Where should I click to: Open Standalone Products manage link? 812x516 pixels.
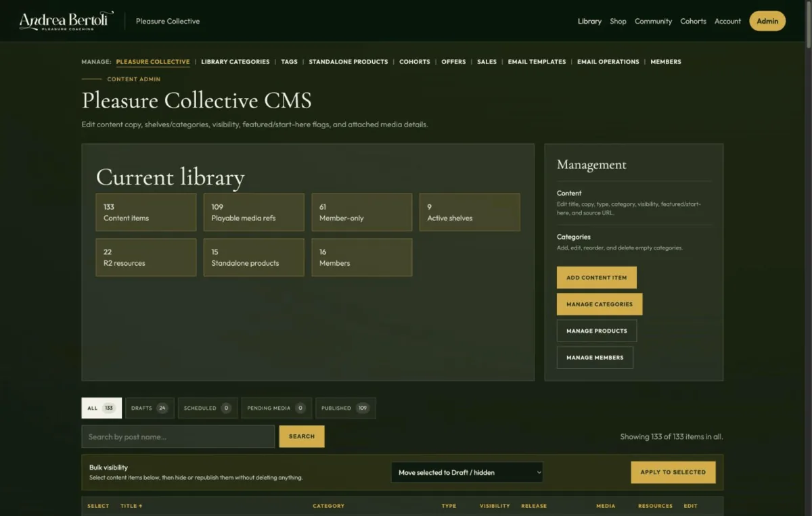(348, 62)
